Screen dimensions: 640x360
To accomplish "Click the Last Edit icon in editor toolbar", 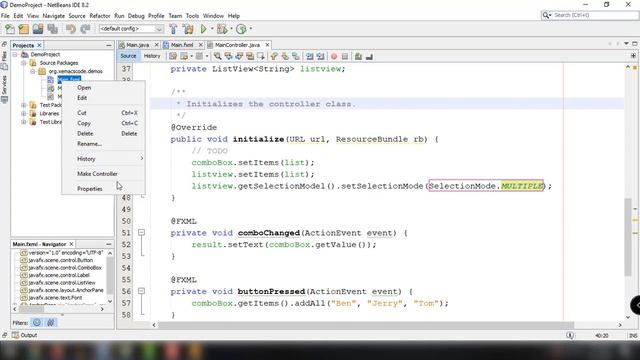I will [173, 56].
